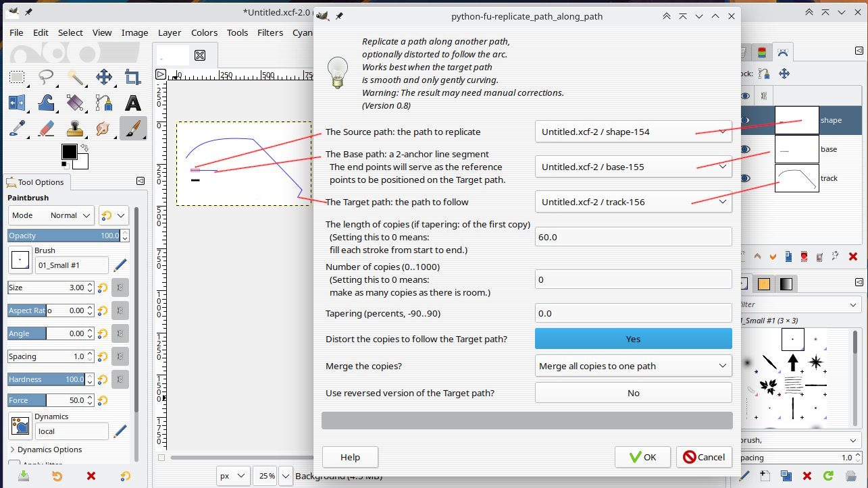
Task: Swap foreground and background colors
Action: pos(85,148)
